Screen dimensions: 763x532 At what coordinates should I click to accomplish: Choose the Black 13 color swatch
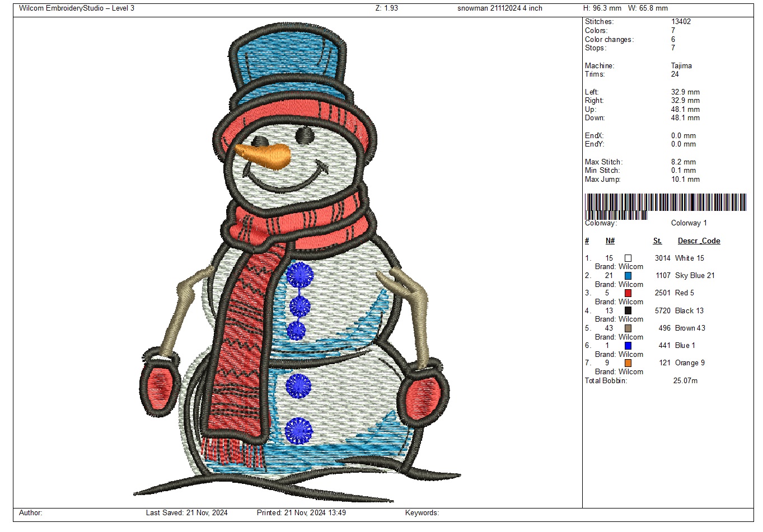(x=628, y=311)
